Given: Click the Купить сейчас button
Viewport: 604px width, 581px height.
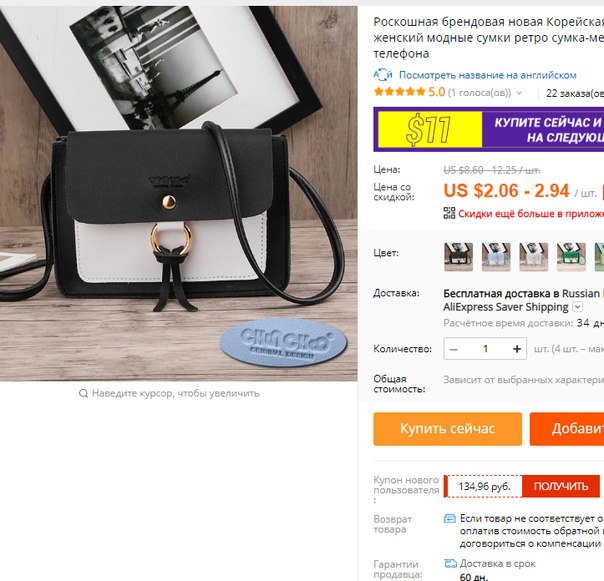Looking at the screenshot, I should click(x=448, y=429).
